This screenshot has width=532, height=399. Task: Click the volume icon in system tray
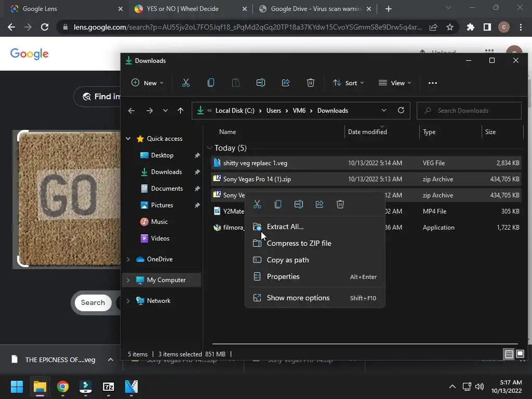pos(480,387)
